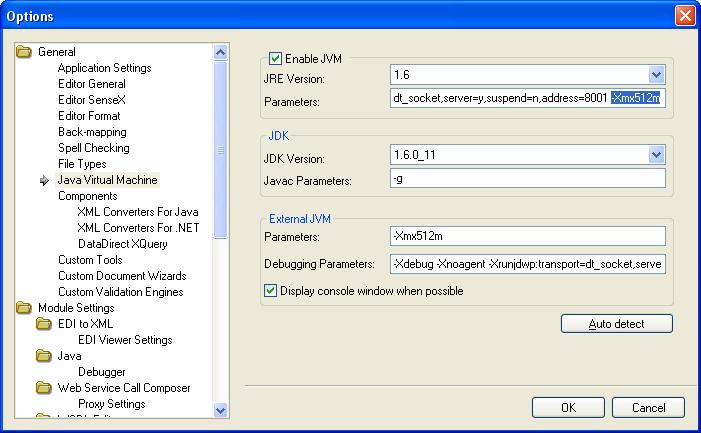Click the EDI to XML folder icon
The image size is (701, 433).
(x=44, y=324)
